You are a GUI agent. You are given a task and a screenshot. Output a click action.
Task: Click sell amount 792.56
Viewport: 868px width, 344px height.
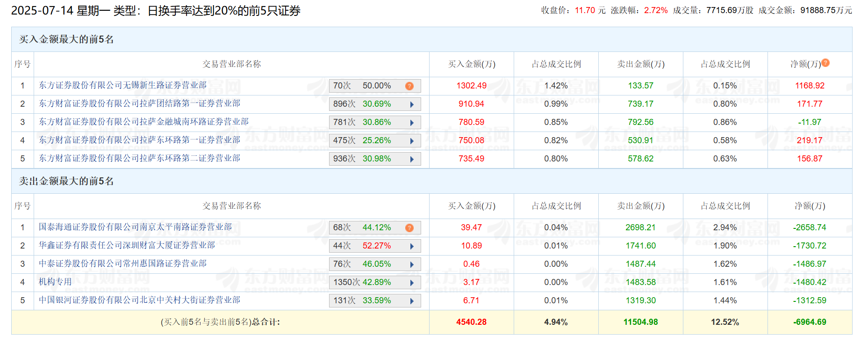coord(640,122)
